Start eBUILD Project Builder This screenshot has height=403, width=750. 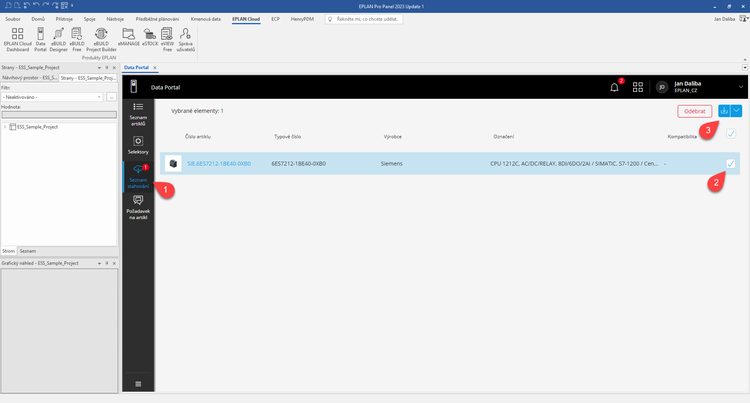pos(101,39)
